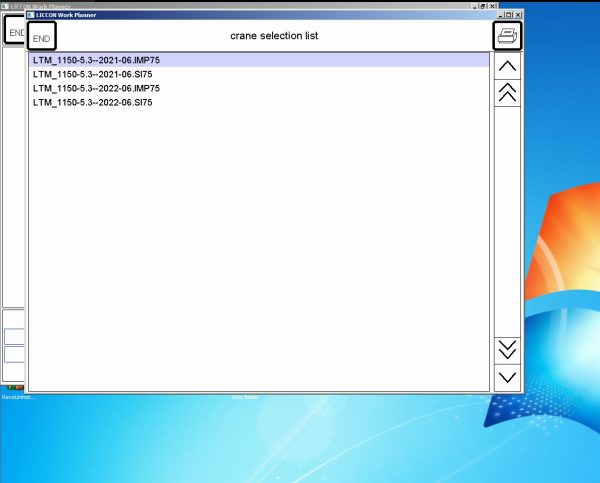This screenshot has height=483, width=600.
Task: Click the double up arrow page-up button
Action: pos(507,93)
